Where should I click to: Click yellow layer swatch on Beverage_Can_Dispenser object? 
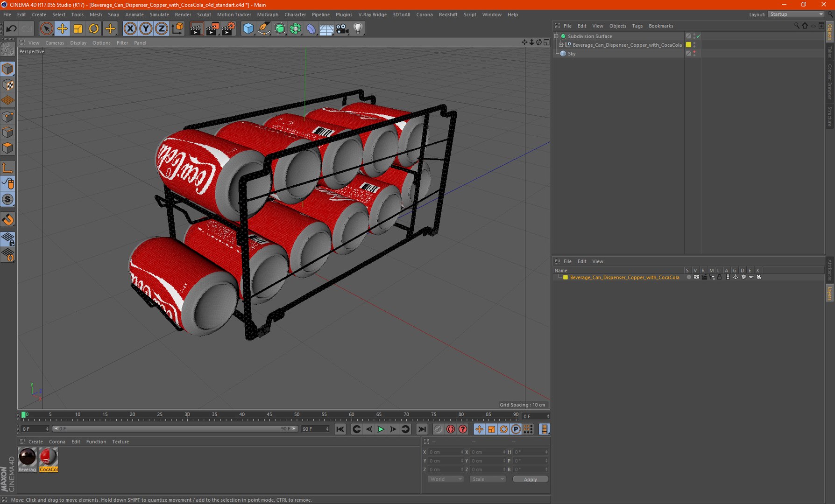coord(688,45)
